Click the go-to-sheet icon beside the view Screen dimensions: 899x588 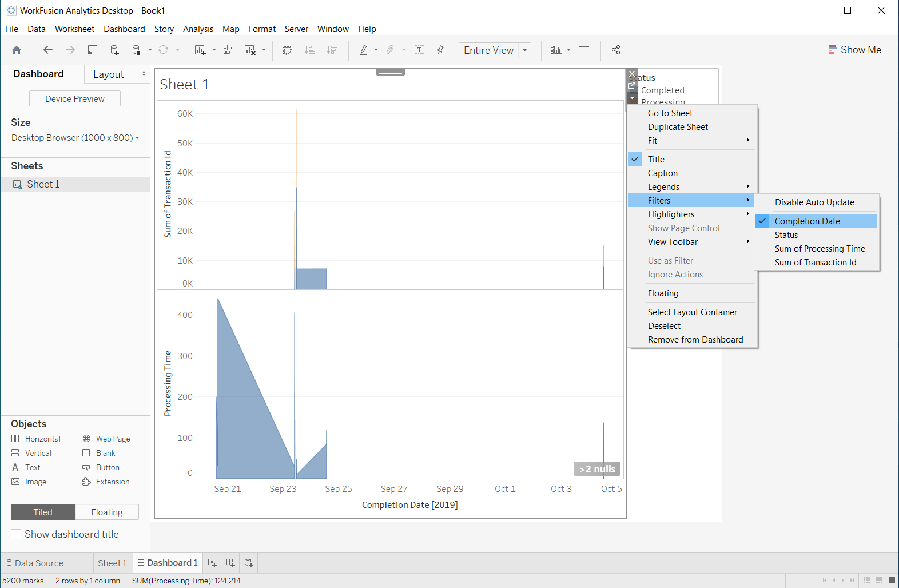[632, 86]
